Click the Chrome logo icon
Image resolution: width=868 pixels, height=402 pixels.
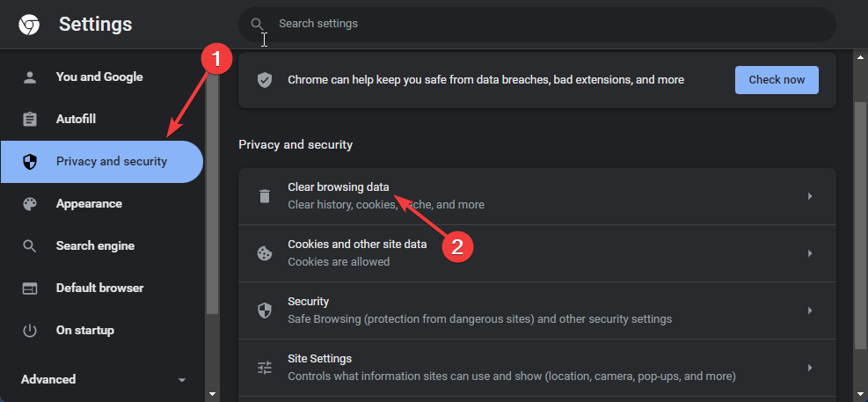[29, 25]
